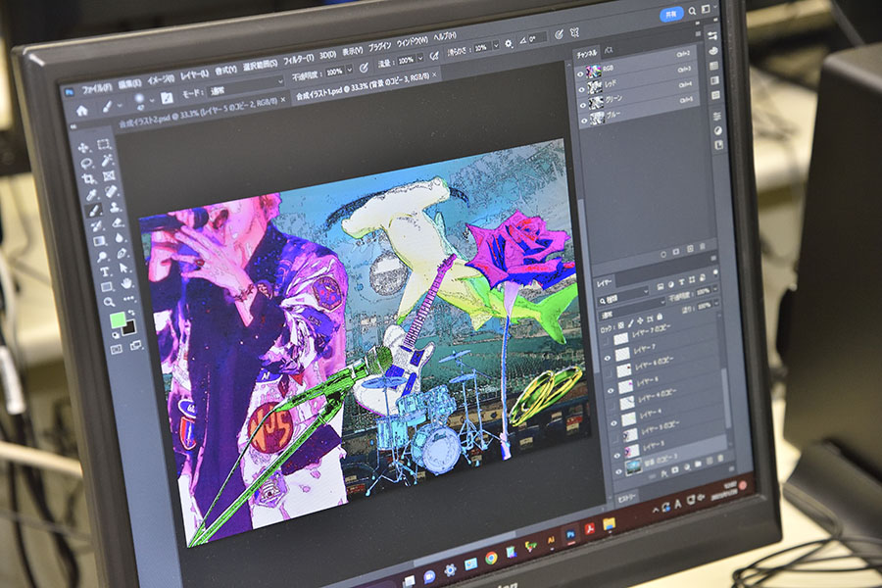The height and width of the screenshot is (588, 882).
Task: Click the lock position icon in Layers
Action: (x=640, y=320)
